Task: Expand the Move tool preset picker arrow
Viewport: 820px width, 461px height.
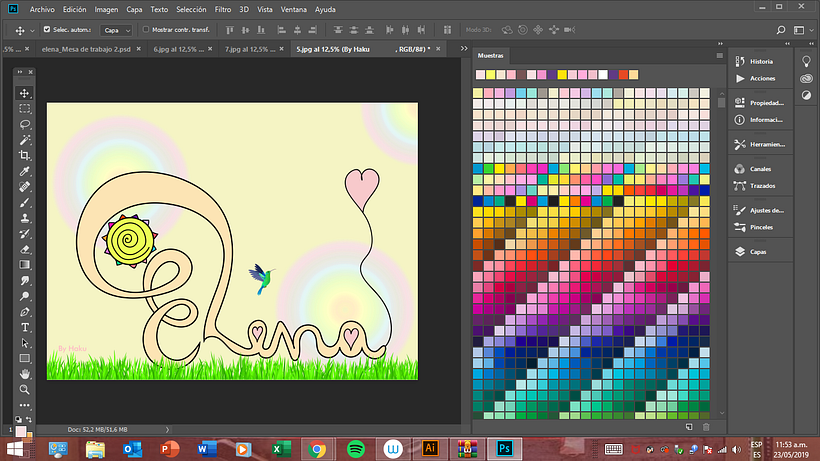Action: click(32, 31)
